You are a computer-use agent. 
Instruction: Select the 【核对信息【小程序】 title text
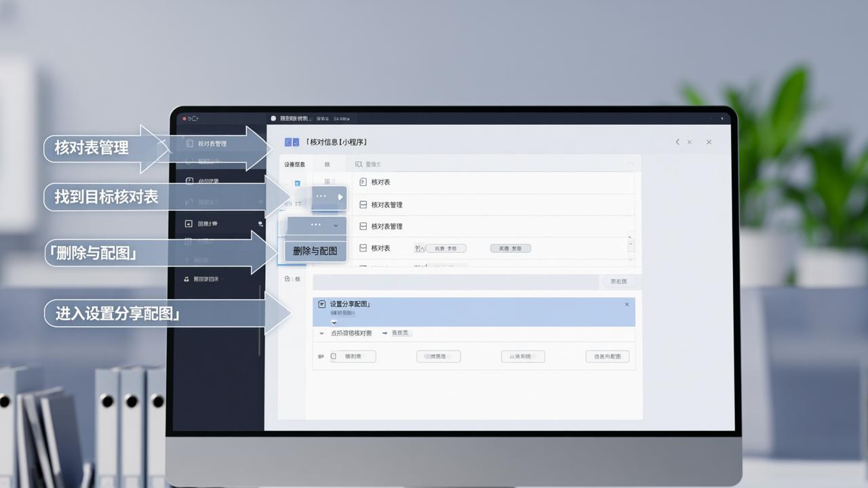click(x=337, y=142)
